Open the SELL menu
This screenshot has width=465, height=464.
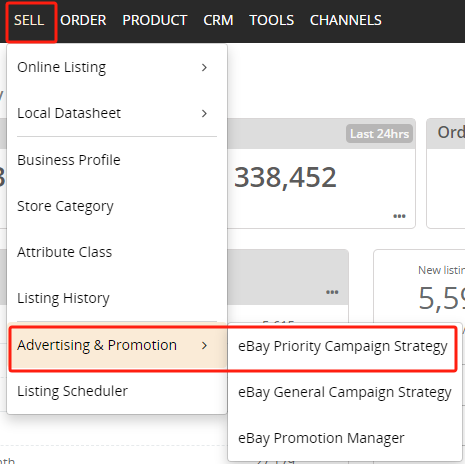click(x=29, y=20)
